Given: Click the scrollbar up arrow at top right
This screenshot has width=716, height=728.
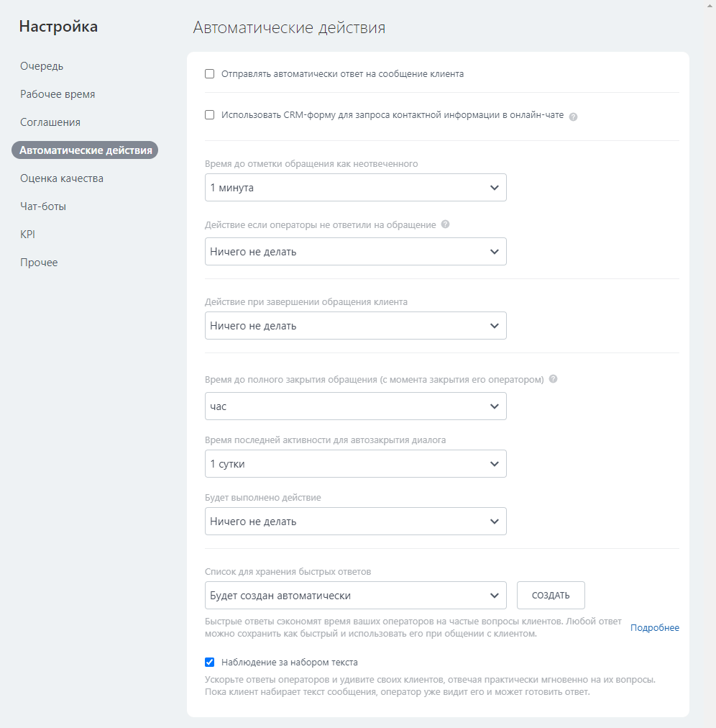Looking at the screenshot, I should (x=710, y=4).
